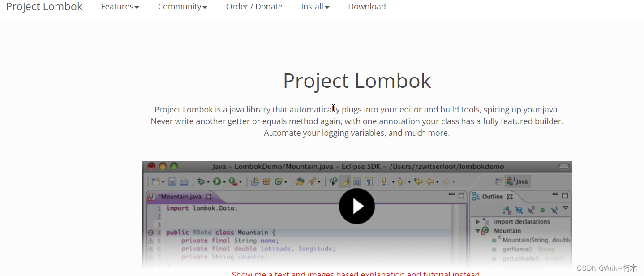Expand the import declarations node in Outline
The height and width of the screenshot is (276, 644).
(478, 222)
